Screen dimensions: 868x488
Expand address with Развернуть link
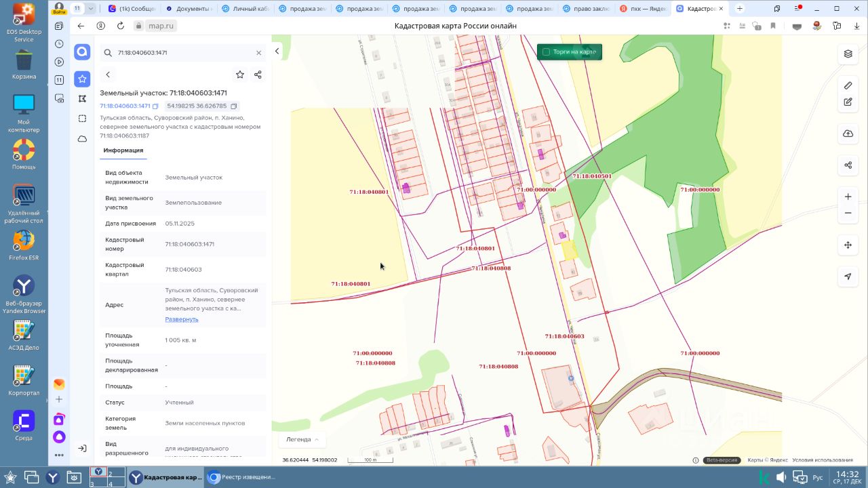tap(182, 319)
